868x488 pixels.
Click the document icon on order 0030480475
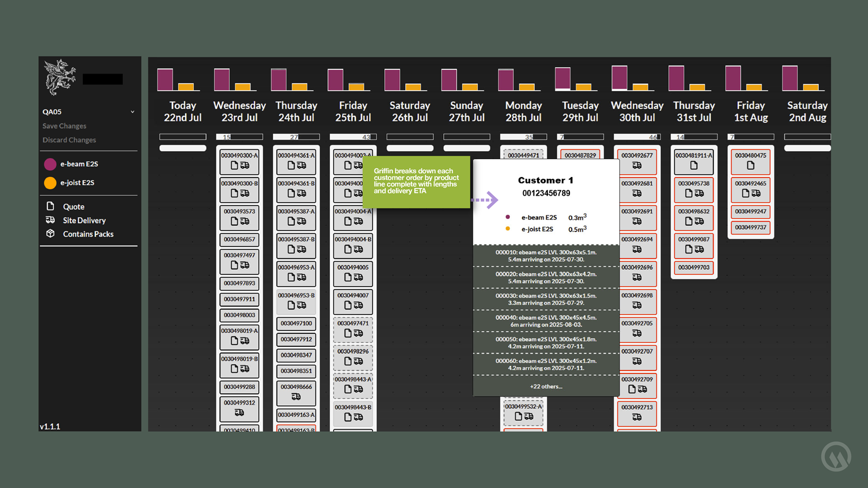751,166
